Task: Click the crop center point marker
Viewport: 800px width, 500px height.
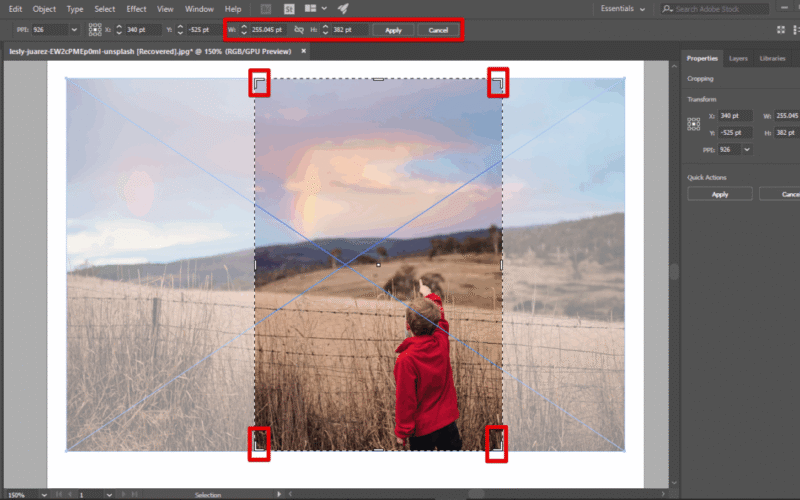Action: (378, 265)
